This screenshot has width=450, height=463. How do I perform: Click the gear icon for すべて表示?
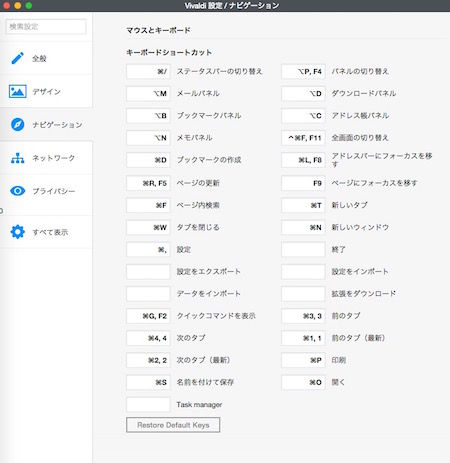pyautogui.click(x=18, y=232)
